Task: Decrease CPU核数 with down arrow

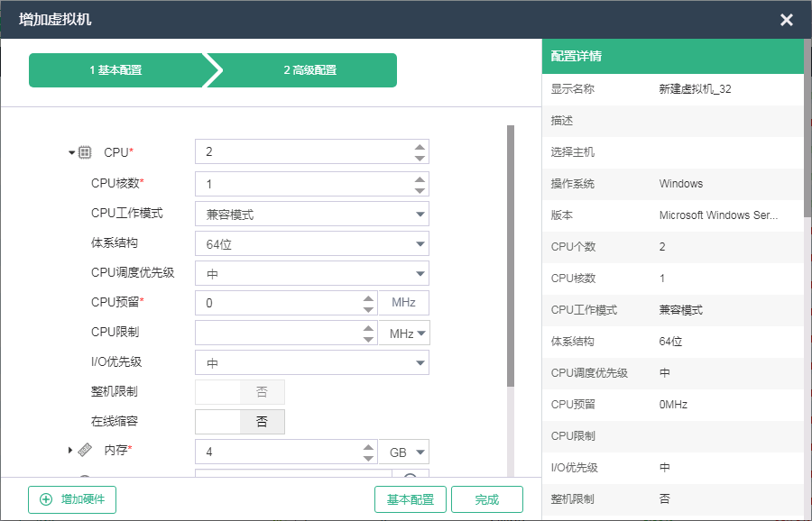Action: (420, 190)
